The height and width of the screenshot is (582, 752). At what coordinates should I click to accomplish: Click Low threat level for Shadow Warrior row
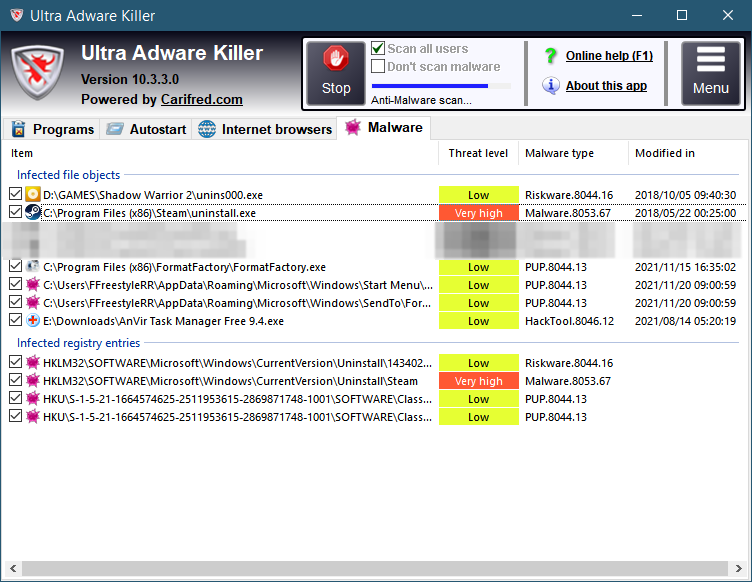pos(479,195)
